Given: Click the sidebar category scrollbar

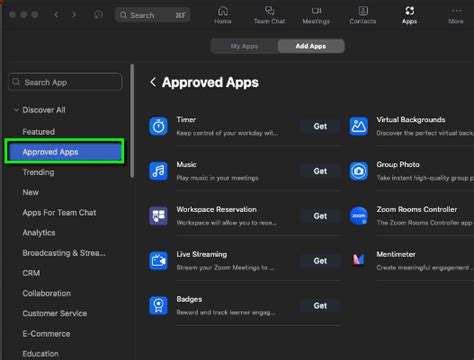Looking at the screenshot, I should 132,121.
